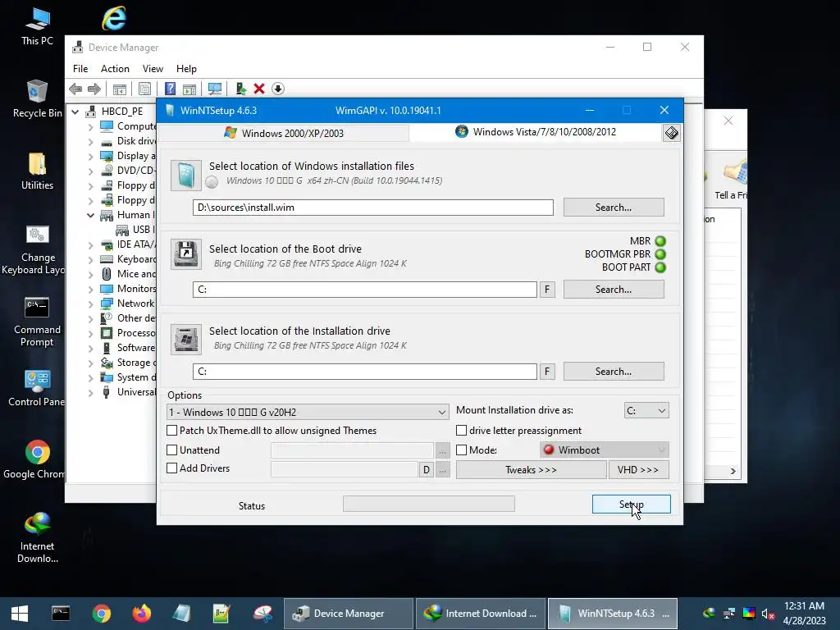Open the Wimboot mode dropdown

click(605, 450)
